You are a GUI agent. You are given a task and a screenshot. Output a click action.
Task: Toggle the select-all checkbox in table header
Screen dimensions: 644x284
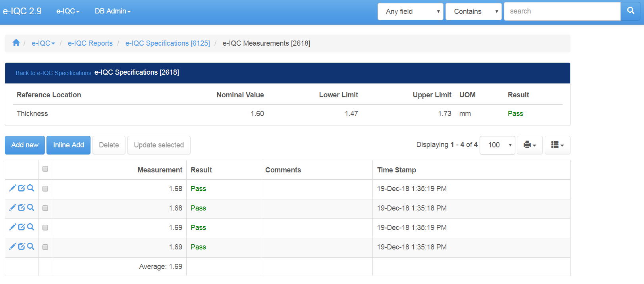tap(45, 169)
